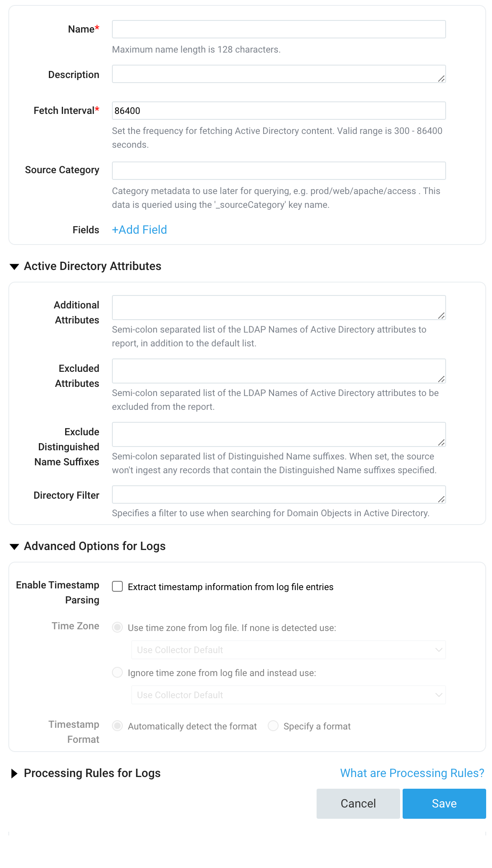Focus the Name input field
This screenshot has height=868, width=492.
pos(279,29)
